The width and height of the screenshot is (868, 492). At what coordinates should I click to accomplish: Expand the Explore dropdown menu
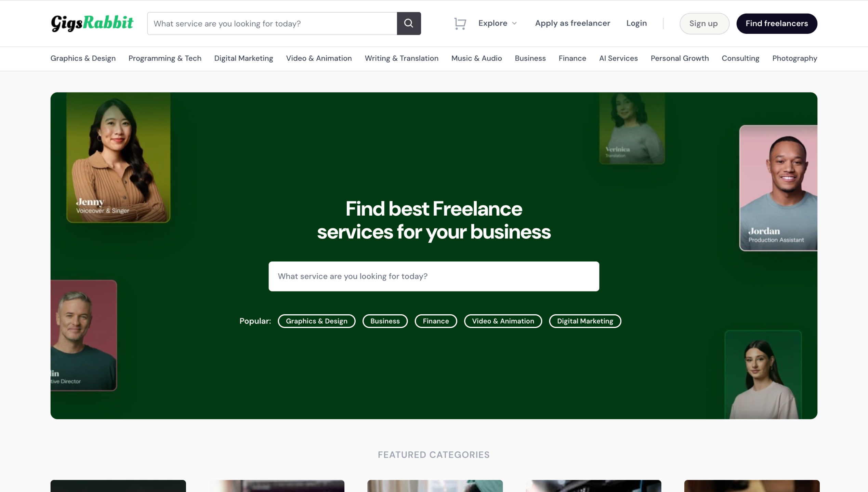497,23
